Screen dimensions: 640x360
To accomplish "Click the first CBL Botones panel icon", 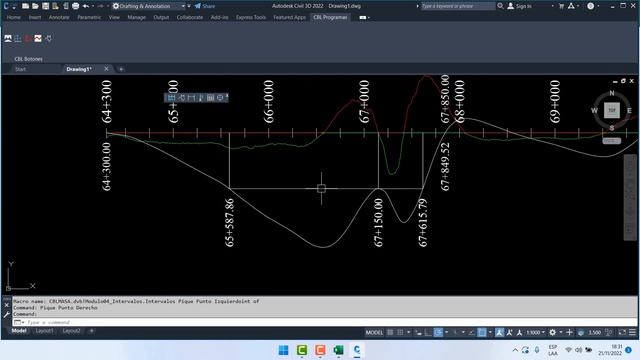I will (8, 38).
